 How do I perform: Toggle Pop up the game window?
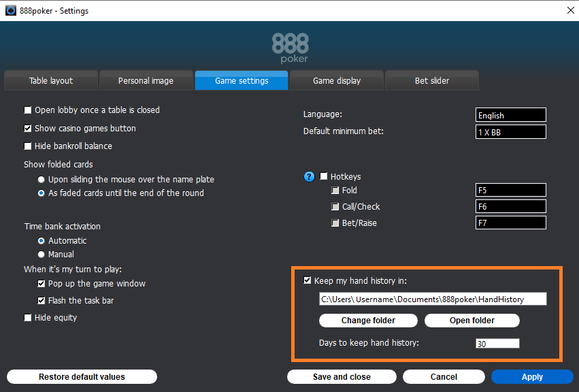coord(42,284)
